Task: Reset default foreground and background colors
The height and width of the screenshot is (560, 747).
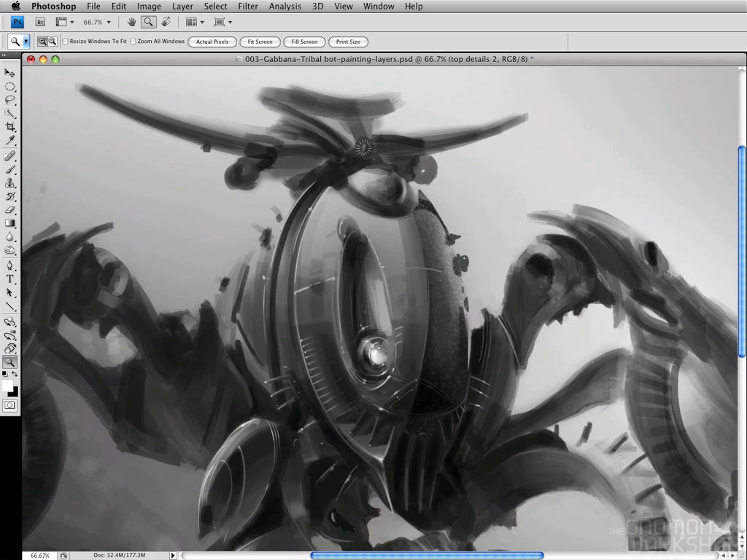Action: click(5, 374)
